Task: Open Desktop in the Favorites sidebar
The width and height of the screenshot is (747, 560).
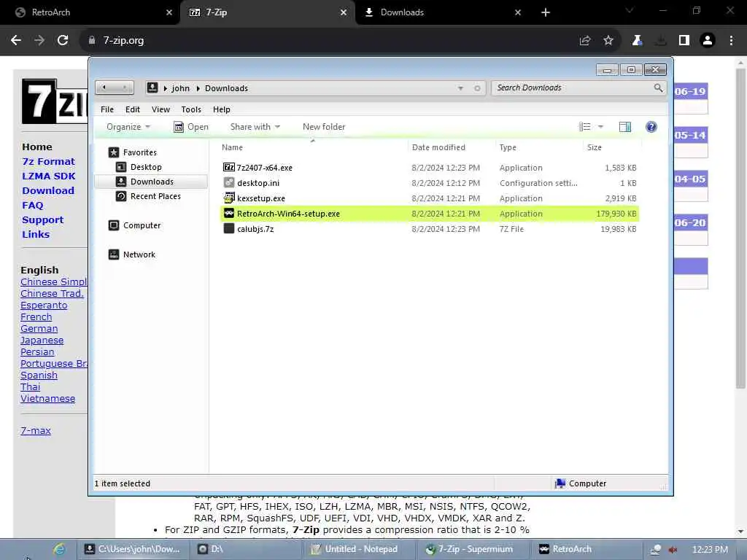Action: [146, 167]
